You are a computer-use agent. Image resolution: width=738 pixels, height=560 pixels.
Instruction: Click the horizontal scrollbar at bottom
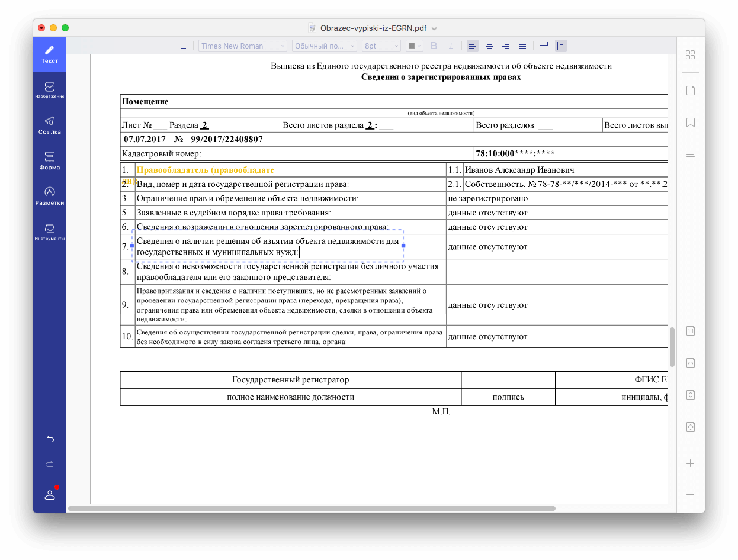coord(312,508)
